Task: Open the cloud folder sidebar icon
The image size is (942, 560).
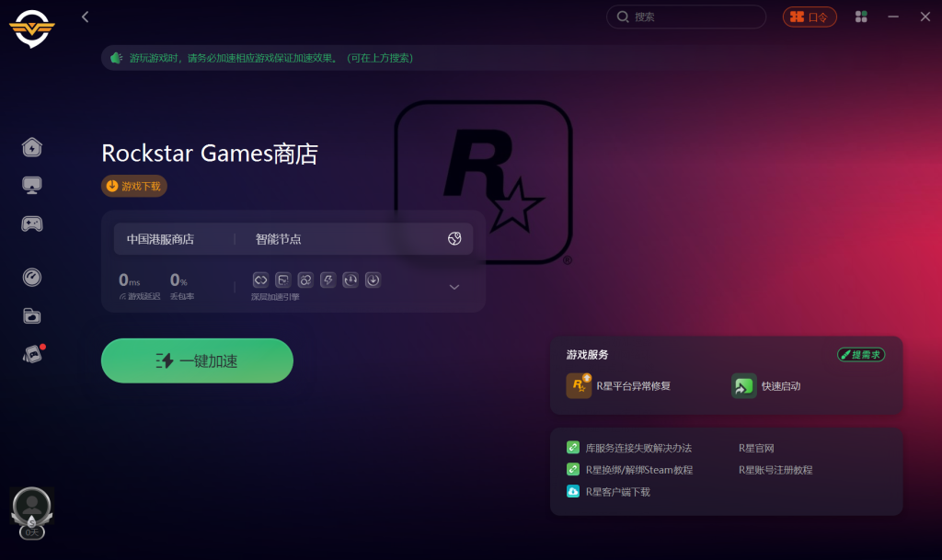Action: [32, 315]
